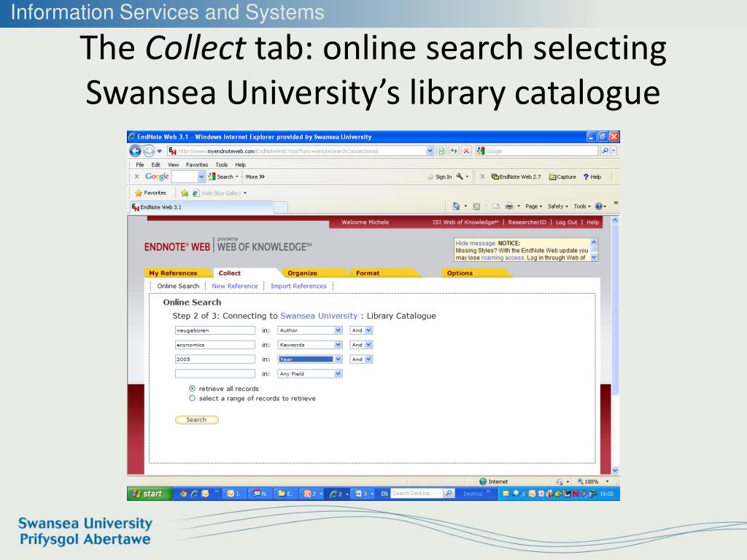This screenshot has height=560, width=747.
Task: Open the new blank tab button
Action: point(281,207)
